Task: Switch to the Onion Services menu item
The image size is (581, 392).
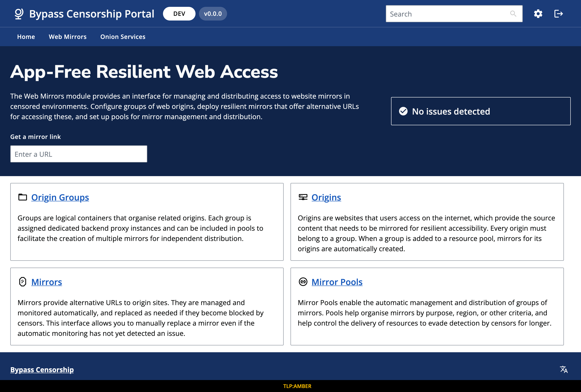Action: [123, 37]
